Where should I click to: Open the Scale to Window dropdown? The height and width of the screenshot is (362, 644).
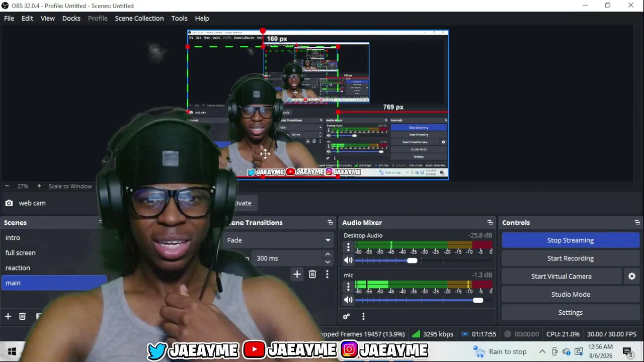[x=70, y=186]
